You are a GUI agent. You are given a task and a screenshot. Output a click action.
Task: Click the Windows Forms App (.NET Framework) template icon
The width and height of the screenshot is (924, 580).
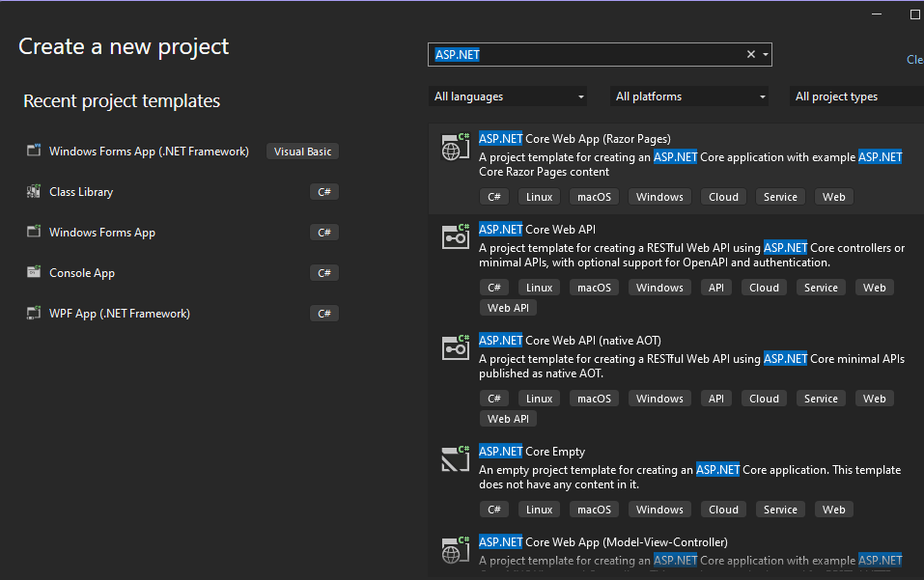34,151
